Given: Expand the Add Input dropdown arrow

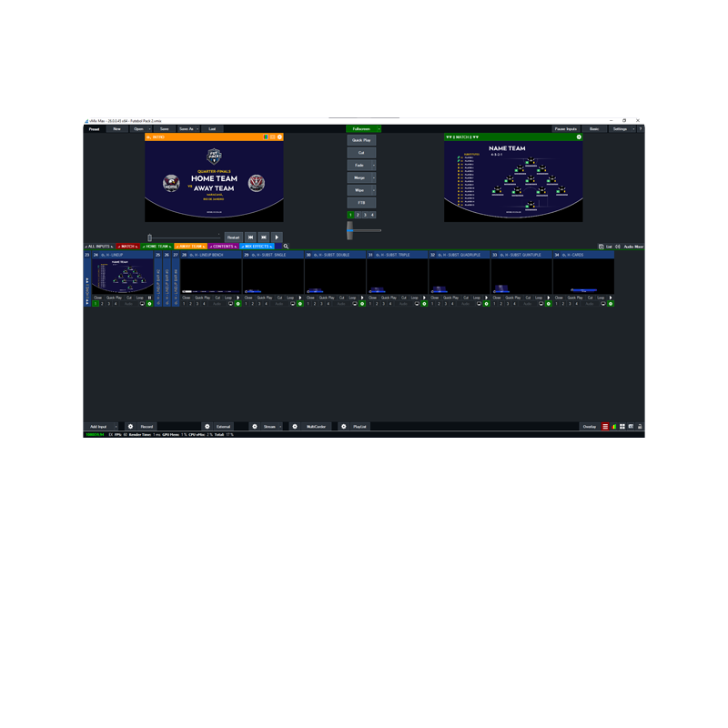Looking at the screenshot, I should tap(116, 426).
